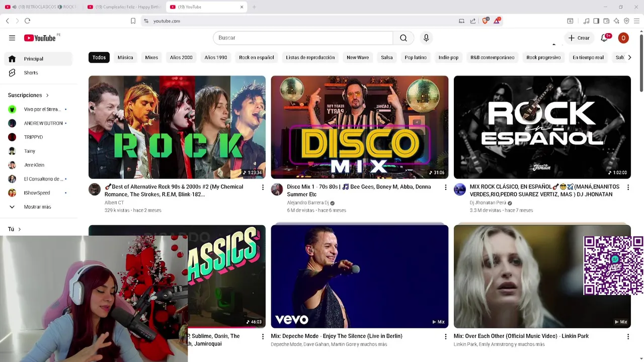Select the Rock en español chip

tap(257, 57)
